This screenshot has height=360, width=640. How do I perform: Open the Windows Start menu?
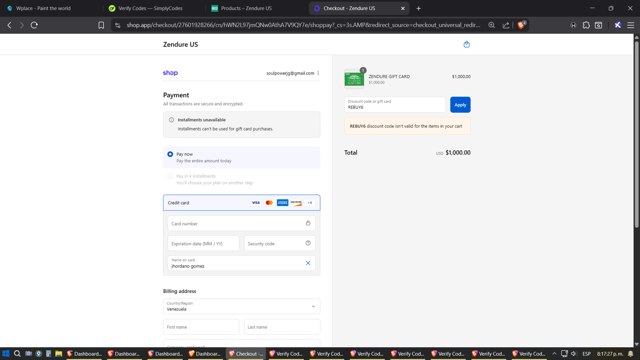pyautogui.click(x=6, y=353)
